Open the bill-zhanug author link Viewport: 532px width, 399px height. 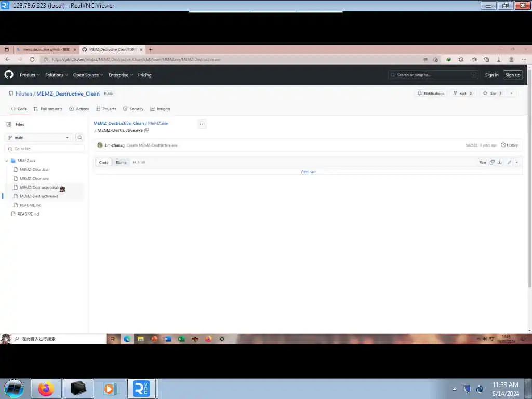pos(114,145)
